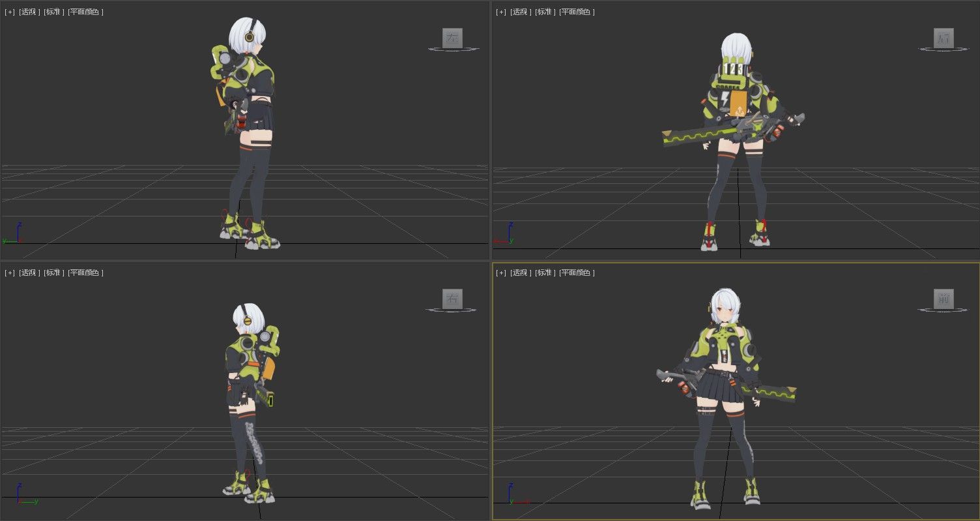Open the 标准 menu in top-right viewport
The image size is (980, 521).
coord(545,12)
